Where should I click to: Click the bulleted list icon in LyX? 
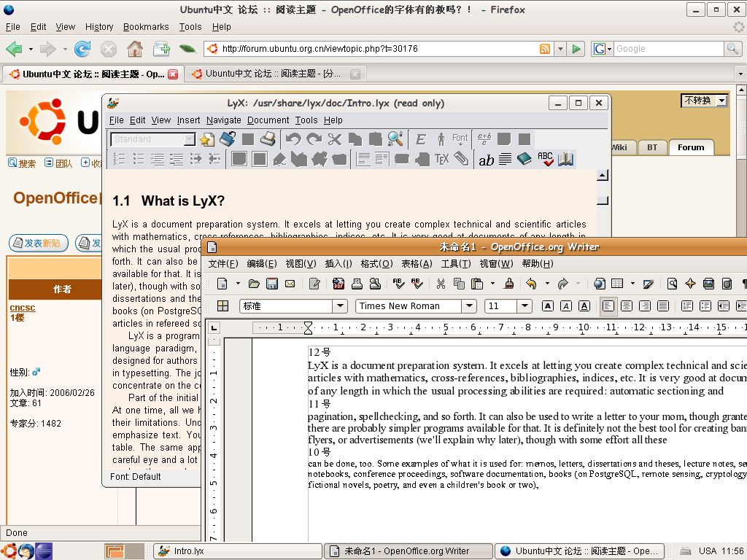coord(138,159)
